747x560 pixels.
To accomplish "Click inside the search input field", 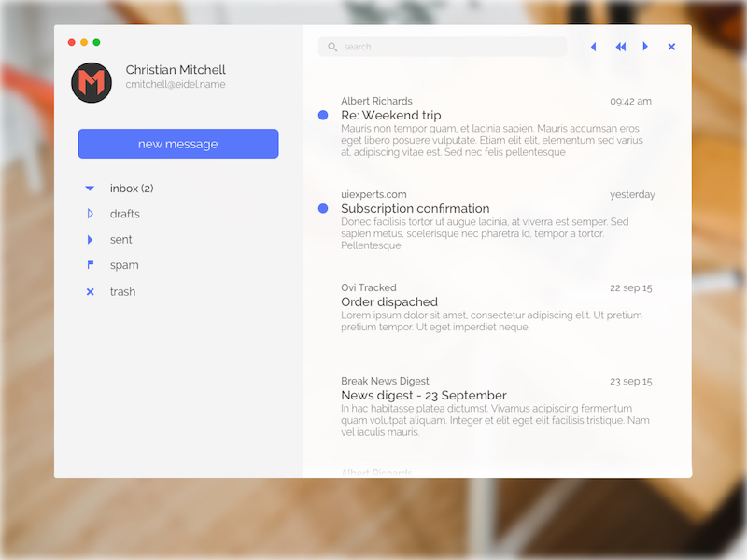I will [439, 46].
